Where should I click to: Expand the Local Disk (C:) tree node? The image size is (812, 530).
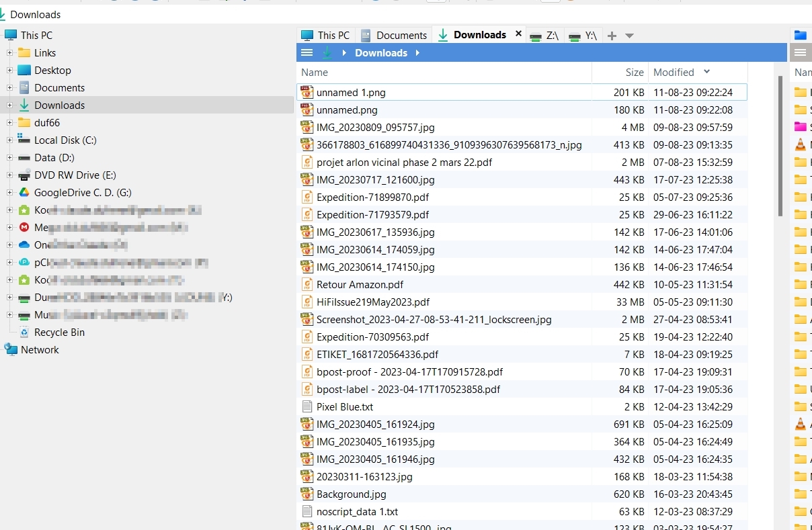coord(9,140)
